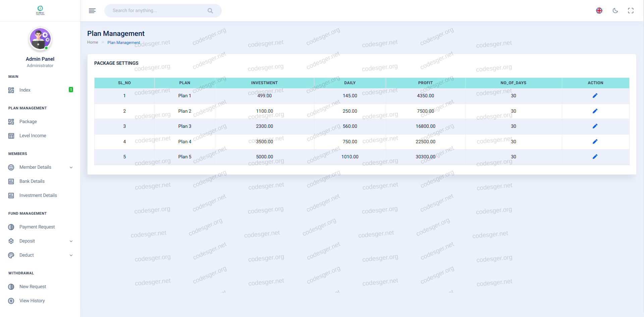This screenshot has width=644, height=317.
Task: Edit Plan 5 using pencil icon
Action: tap(595, 157)
